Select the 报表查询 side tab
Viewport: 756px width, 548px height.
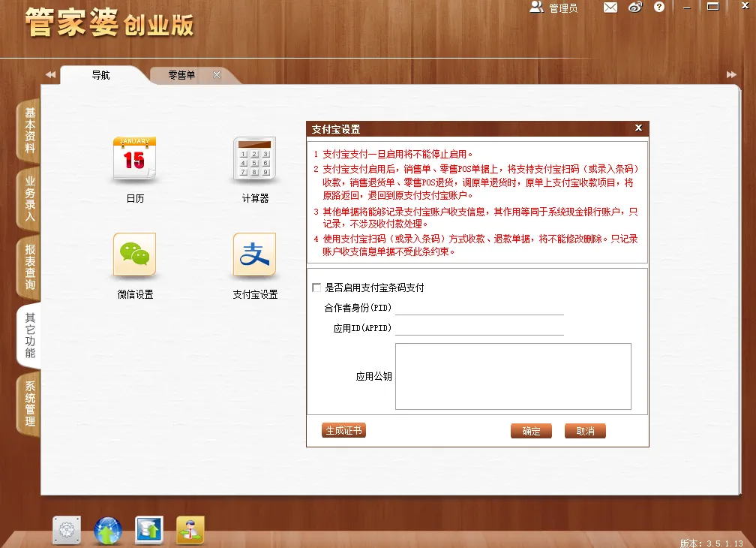pyautogui.click(x=29, y=266)
